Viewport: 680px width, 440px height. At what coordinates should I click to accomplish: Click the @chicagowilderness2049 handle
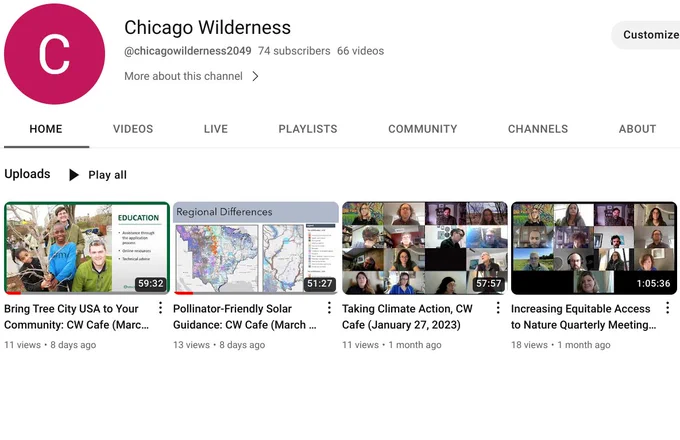188,51
